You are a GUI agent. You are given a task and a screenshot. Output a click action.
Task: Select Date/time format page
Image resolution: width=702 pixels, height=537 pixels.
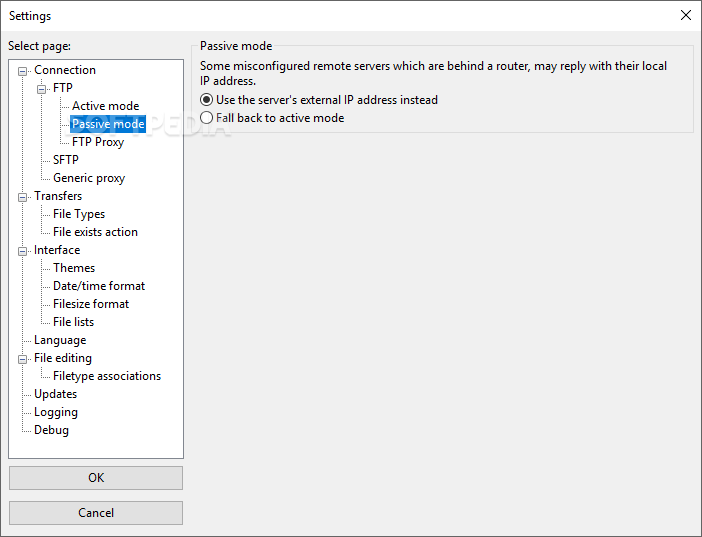[x=99, y=286]
